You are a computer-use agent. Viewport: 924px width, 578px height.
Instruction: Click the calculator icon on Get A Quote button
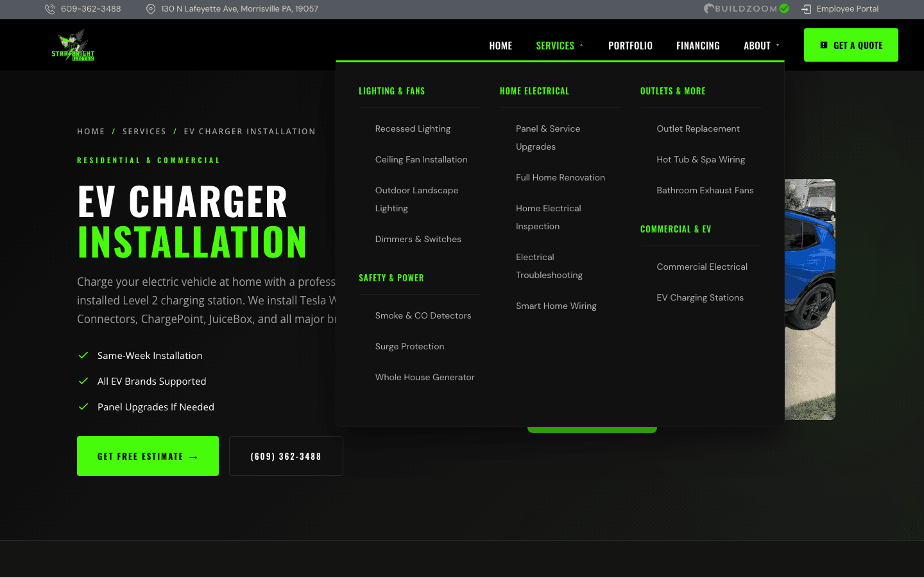[824, 45]
